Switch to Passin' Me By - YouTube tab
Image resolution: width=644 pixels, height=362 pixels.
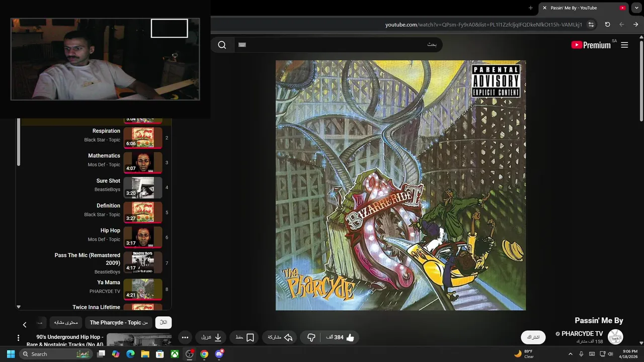click(x=584, y=8)
